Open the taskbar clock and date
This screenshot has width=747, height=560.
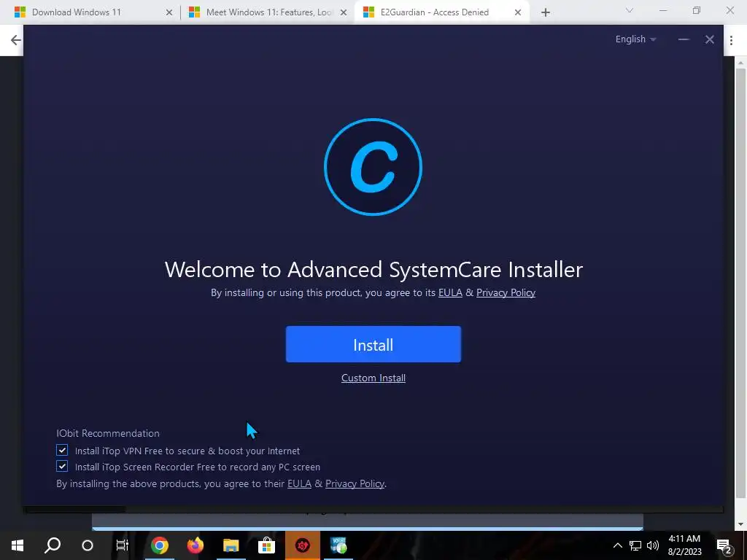684,545
